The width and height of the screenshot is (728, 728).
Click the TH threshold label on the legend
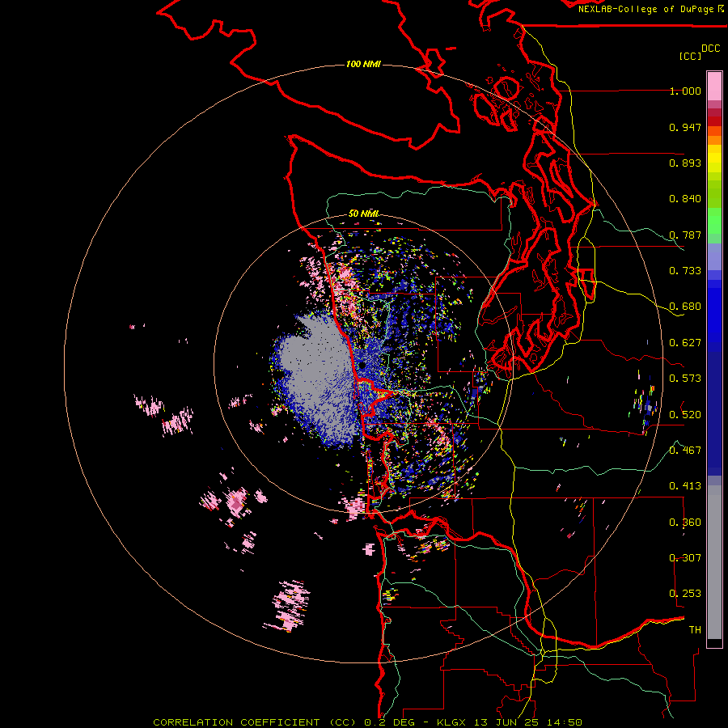(x=695, y=629)
